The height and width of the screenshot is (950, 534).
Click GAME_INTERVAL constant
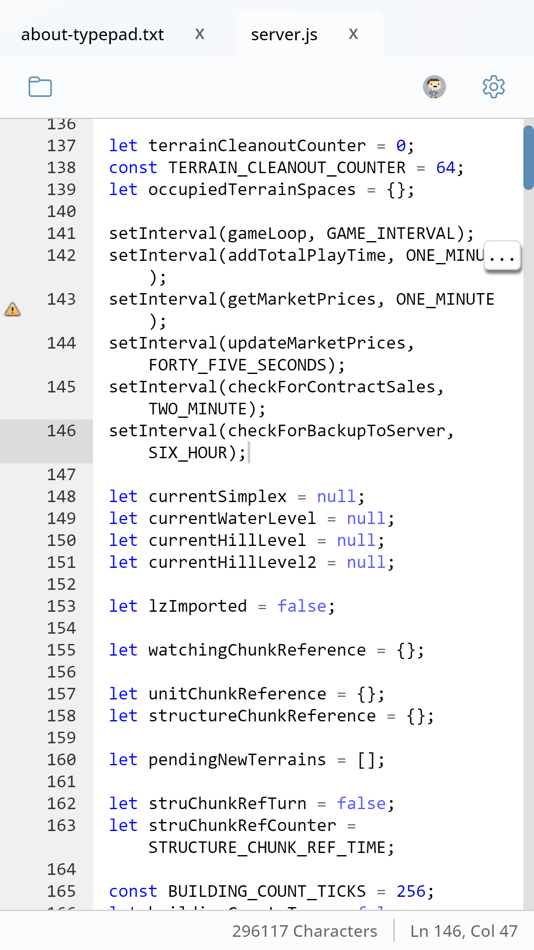tap(390, 233)
